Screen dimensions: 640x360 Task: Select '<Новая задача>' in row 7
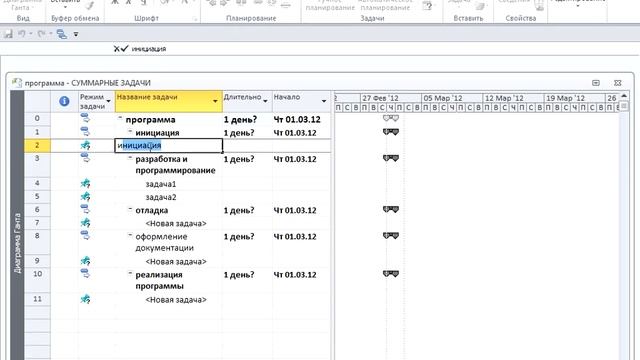tap(176, 223)
